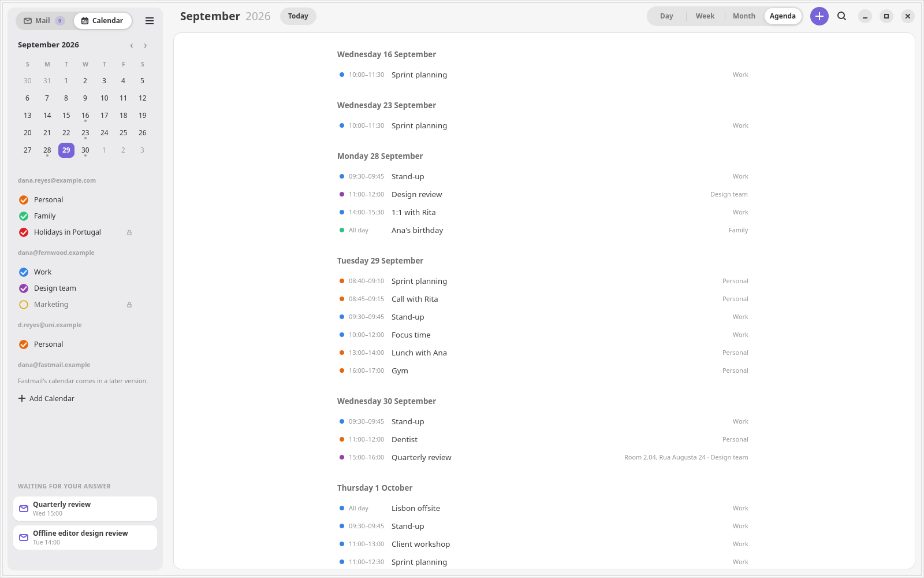Switch to Week view
This screenshot has width=924, height=578.
[705, 16]
